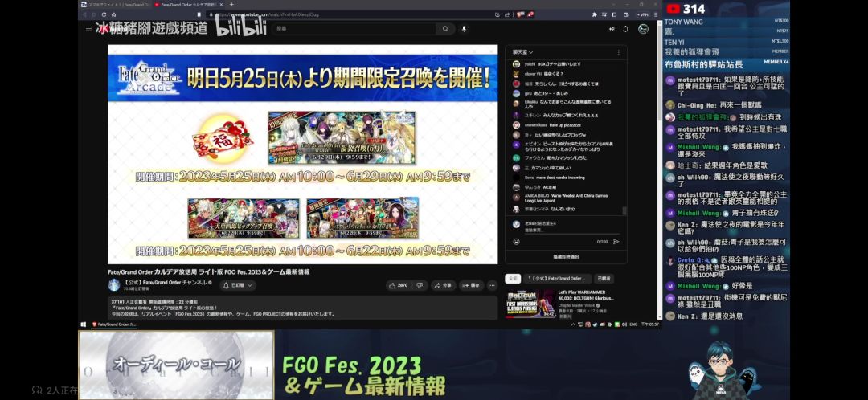Show hidden system tray icons chevron
Screen dimensions: 868x400
click(574, 324)
